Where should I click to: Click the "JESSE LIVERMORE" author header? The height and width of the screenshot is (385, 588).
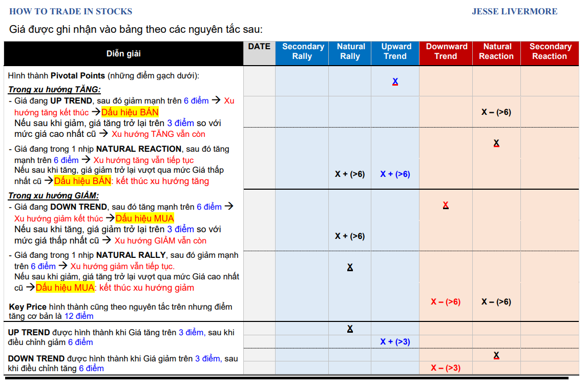[x=514, y=11]
